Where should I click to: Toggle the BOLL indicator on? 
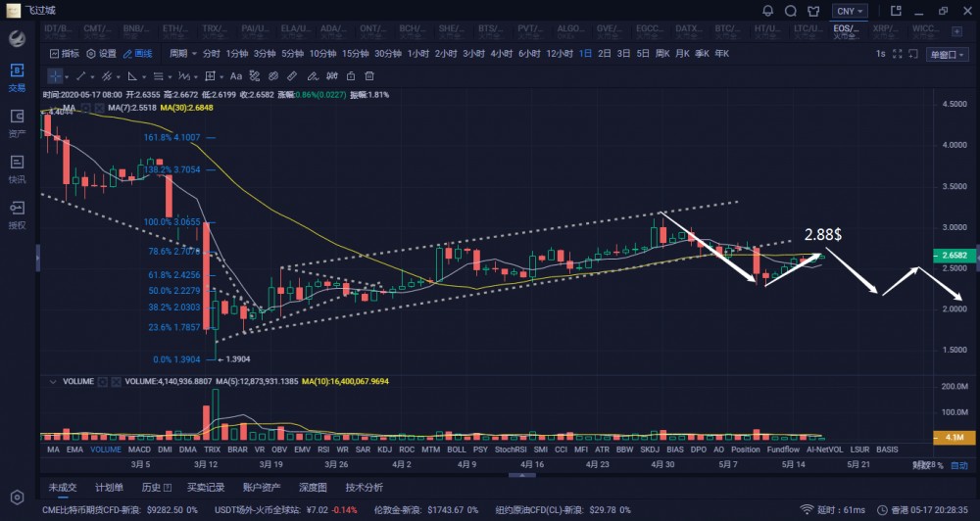coord(456,450)
